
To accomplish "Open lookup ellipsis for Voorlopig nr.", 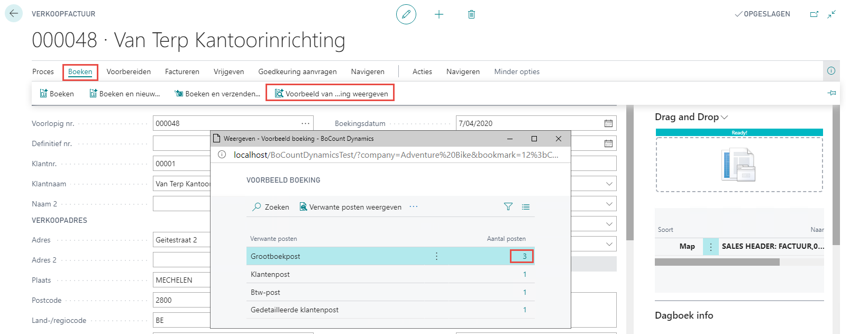I will [x=305, y=123].
